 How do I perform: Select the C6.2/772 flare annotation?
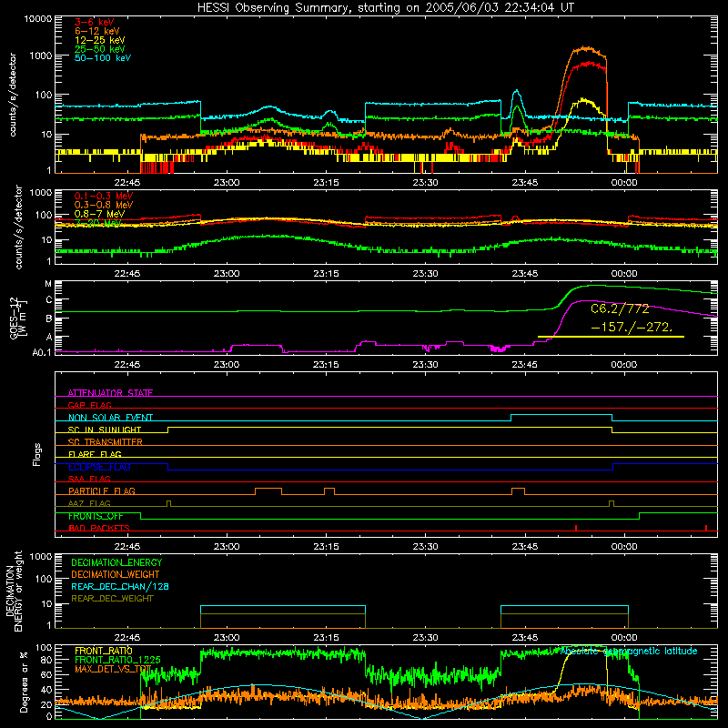(x=620, y=308)
